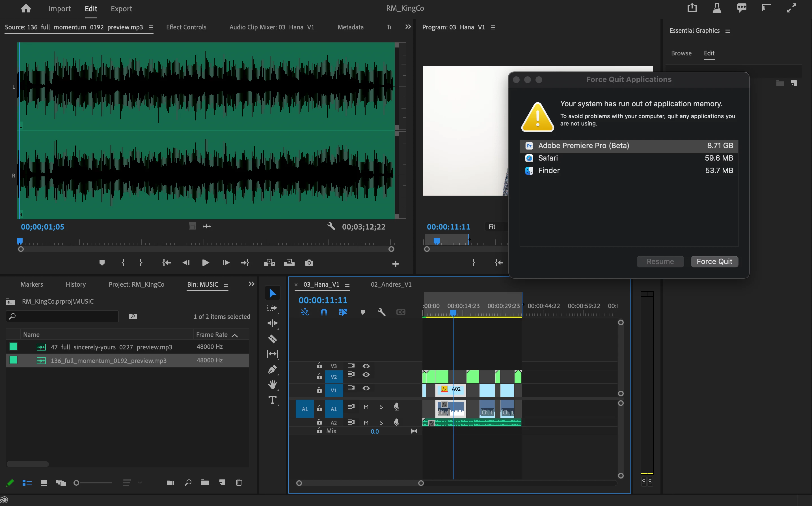Switch to the Export tab
The width and height of the screenshot is (812, 506).
[x=121, y=9]
